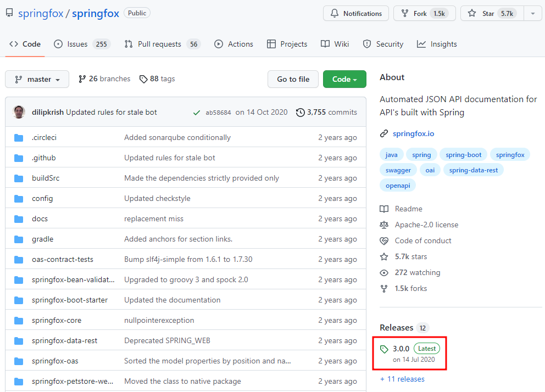Click the Notifications bell icon
The width and height of the screenshot is (545, 392).
click(x=335, y=13)
